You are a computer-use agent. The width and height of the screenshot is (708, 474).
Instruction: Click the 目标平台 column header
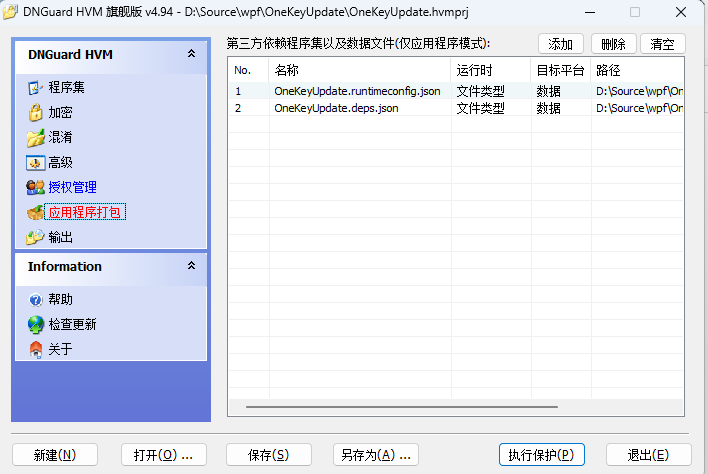coord(561,70)
